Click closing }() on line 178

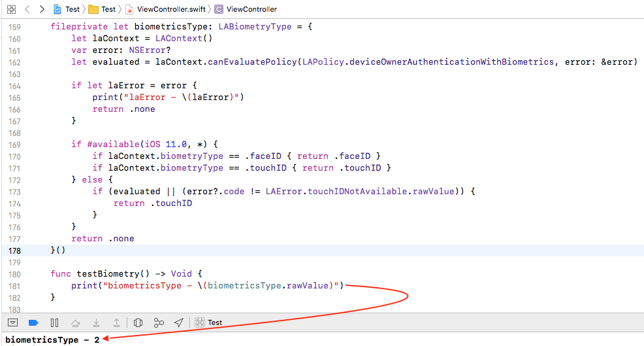point(58,250)
